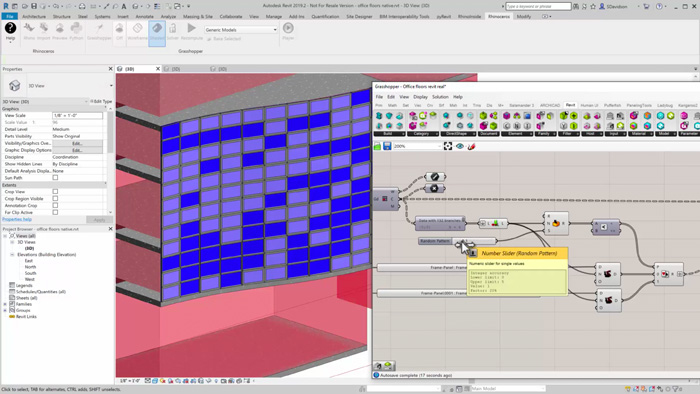Open the Rhinoceros Help icon

(x=10, y=28)
